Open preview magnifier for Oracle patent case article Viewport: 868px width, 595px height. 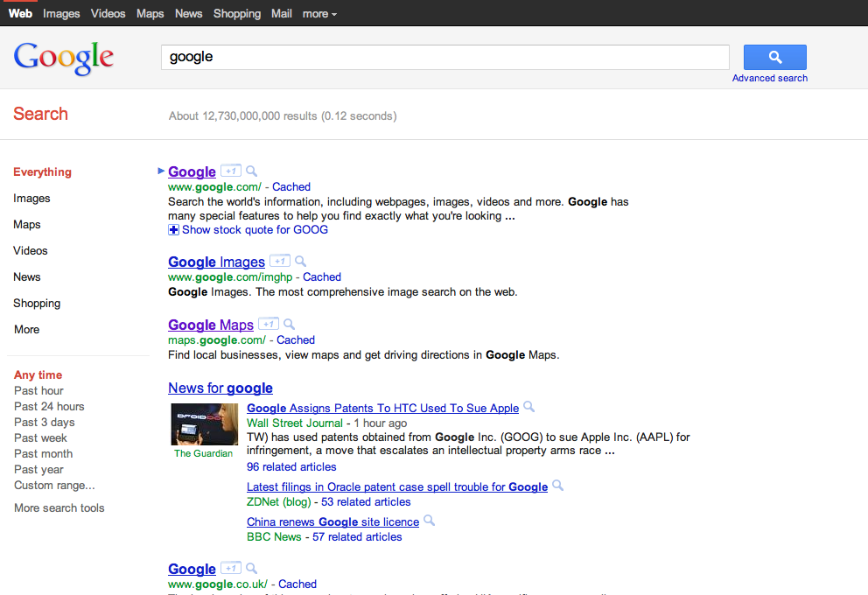tap(558, 486)
